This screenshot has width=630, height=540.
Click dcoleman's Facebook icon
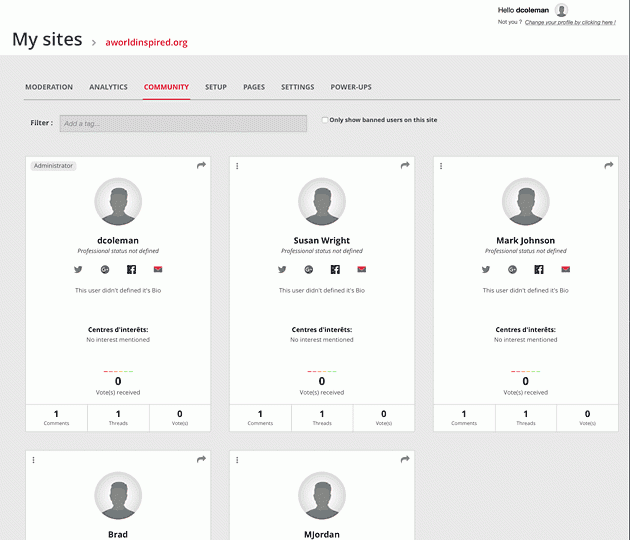[131, 269]
